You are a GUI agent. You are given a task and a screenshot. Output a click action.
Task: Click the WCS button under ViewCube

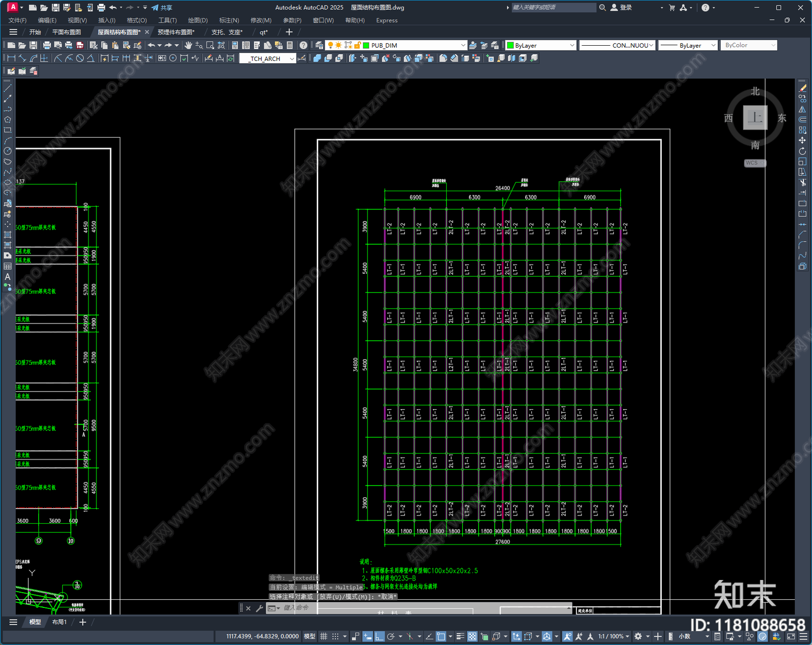755,163
